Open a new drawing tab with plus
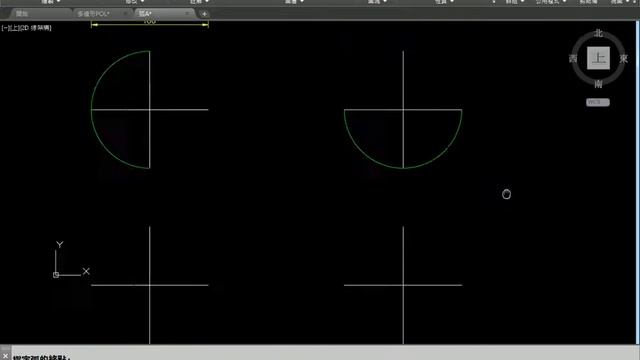The height and width of the screenshot is (360, 640). tap(204, 14)
